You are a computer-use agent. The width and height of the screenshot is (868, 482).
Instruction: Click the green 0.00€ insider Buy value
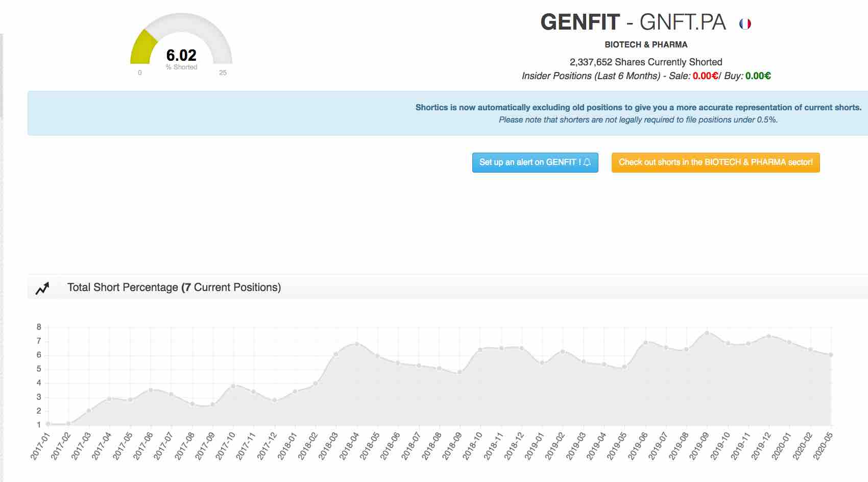[758, 76]
